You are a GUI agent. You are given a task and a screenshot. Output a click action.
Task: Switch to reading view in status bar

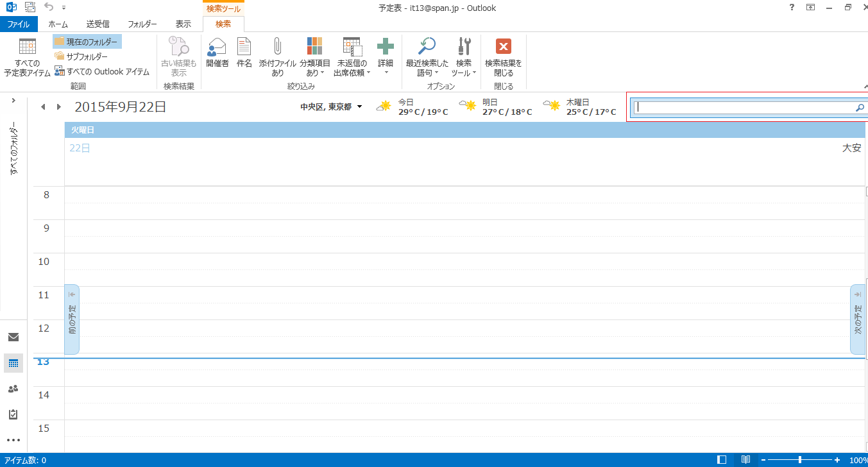tap(745, 460)
